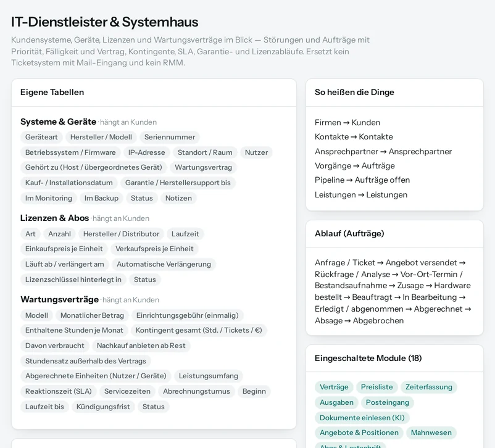Click Kontingent gesamt (Std. / Tickets / €) chip
Screen dimensions: 495x448
pyautogui.click(x=199, y=330)
